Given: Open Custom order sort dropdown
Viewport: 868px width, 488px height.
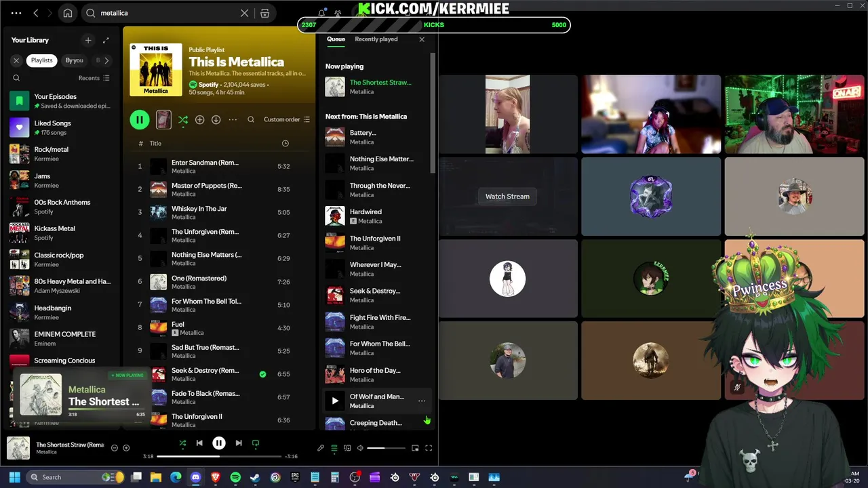Looking at the screenshot, I should [287, 120].
